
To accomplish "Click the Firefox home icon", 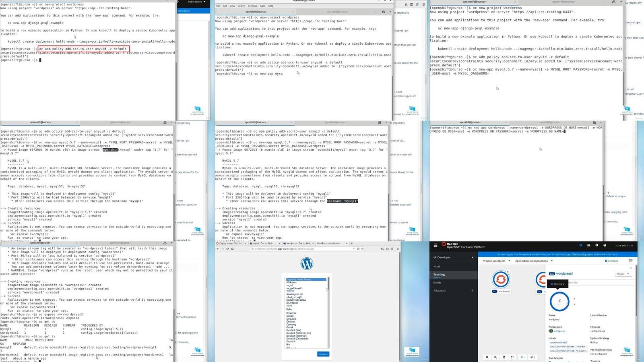I will [x=232, y=249].
